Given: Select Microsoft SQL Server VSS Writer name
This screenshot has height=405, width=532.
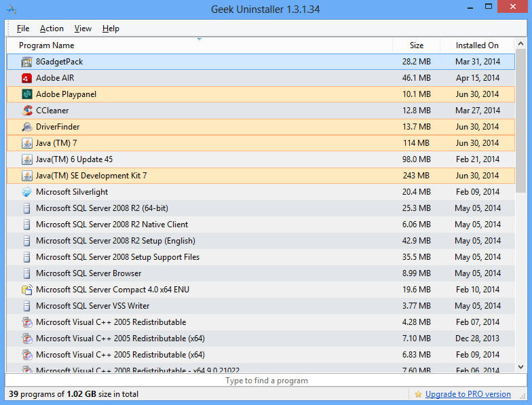Looking at the screenshot, I should click(92, 306).
